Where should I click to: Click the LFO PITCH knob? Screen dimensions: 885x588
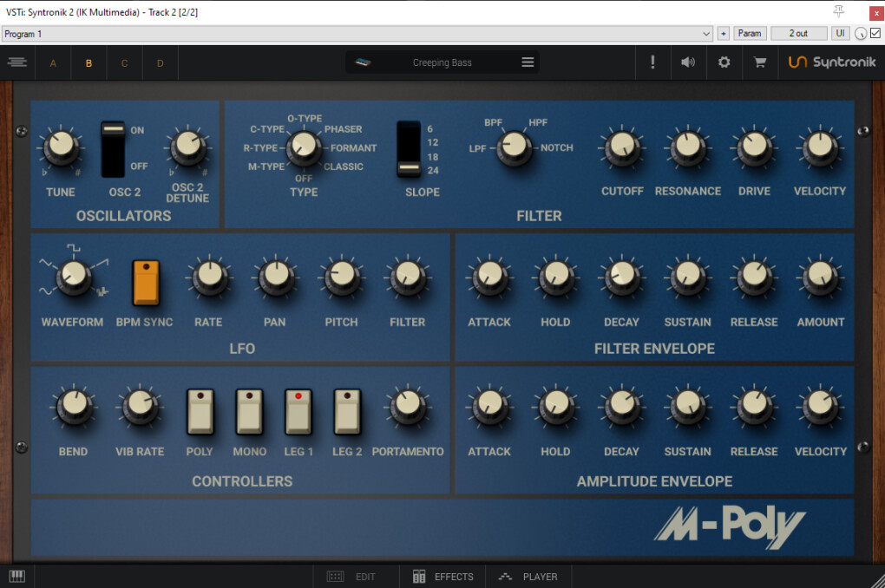pos(342,277)
